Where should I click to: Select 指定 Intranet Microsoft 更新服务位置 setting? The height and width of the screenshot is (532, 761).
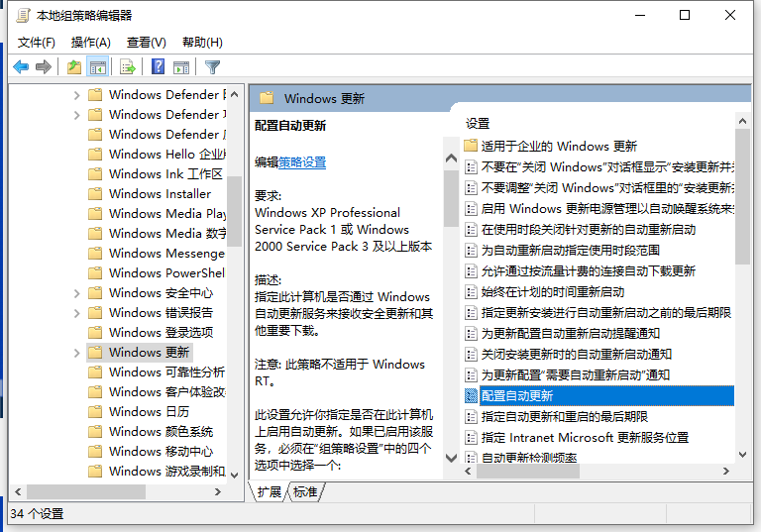(x=585, y=437)
